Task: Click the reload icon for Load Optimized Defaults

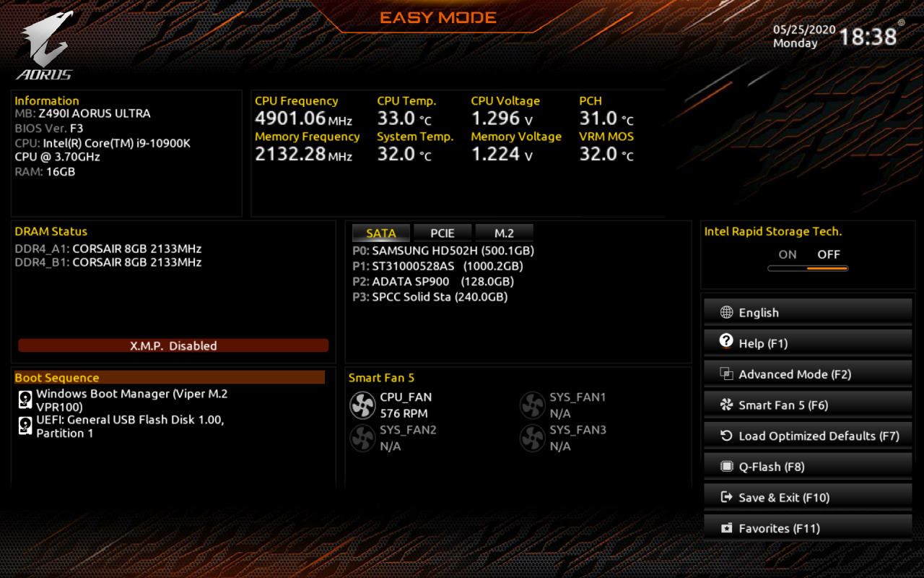Action: (726, 436)
